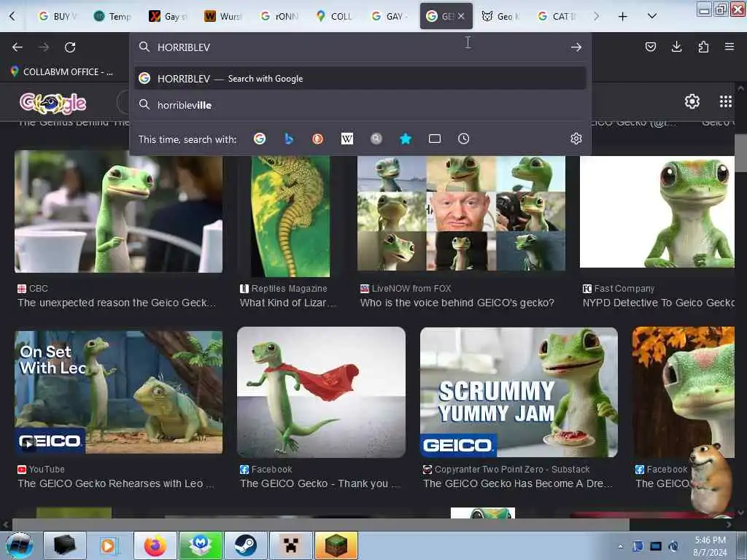Open a new tab with plus button

click(x=623, y=17)
